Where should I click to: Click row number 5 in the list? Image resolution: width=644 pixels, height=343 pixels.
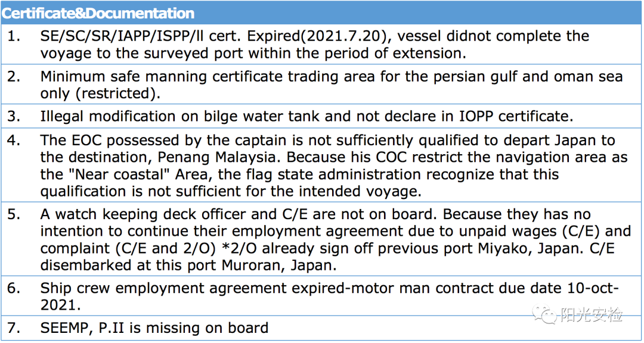[x=14, y=214]
